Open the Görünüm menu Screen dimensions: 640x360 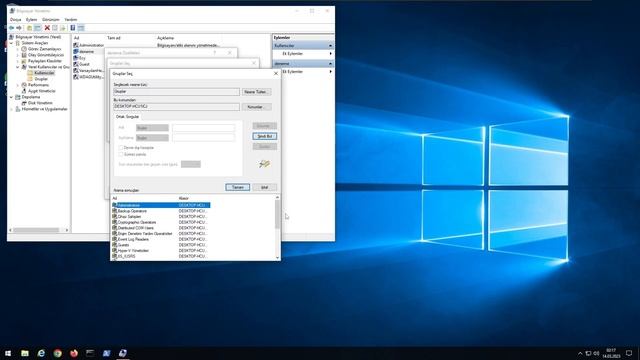click(x=51, y=20)
